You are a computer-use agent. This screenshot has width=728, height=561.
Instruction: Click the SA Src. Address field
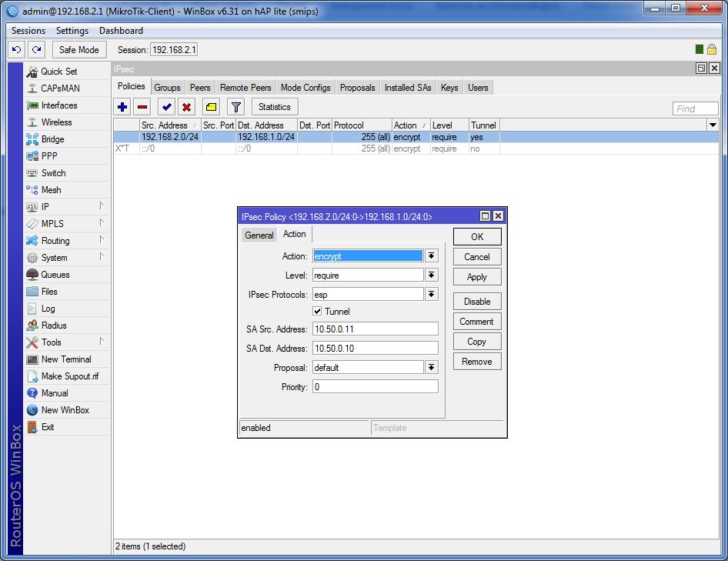click(x=375, y=329)
